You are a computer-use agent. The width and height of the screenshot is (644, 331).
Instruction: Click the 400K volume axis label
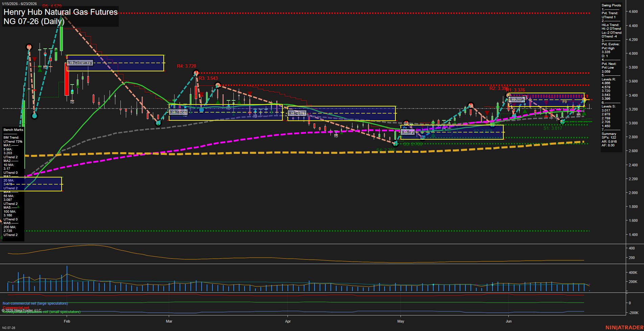tap(633, 273)
